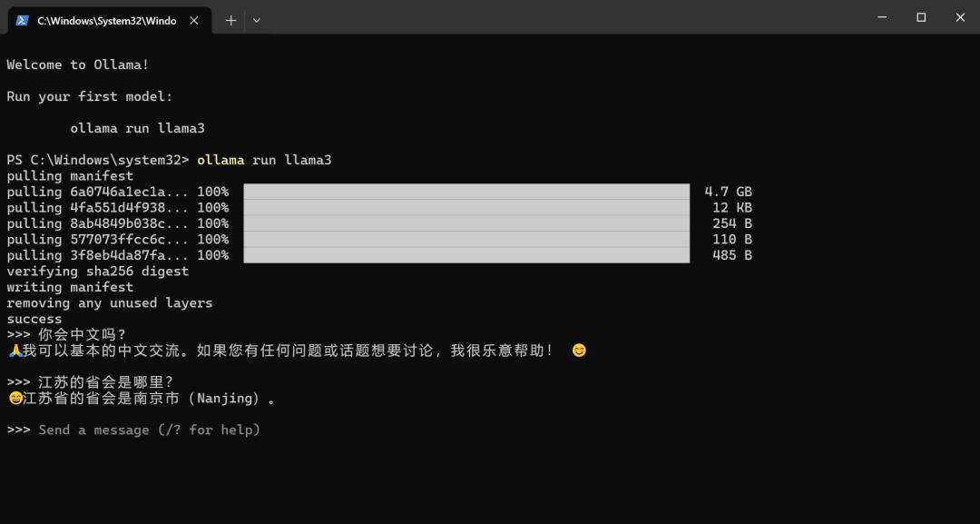The image size is (980, 524).
Task: Click the 'Send a message' prompt input
Action: tap(150, 430)
